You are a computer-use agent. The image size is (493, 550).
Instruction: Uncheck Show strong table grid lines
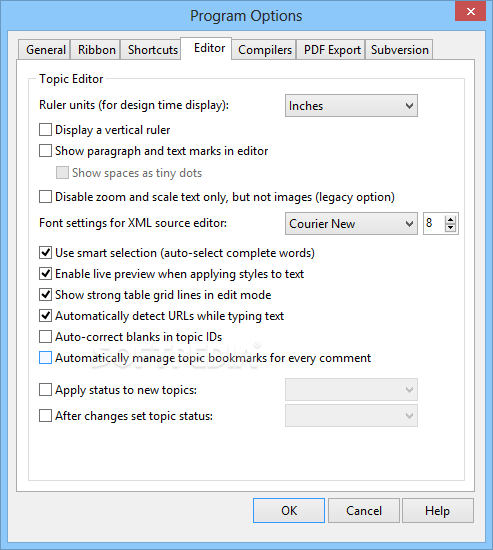point(45,295)
